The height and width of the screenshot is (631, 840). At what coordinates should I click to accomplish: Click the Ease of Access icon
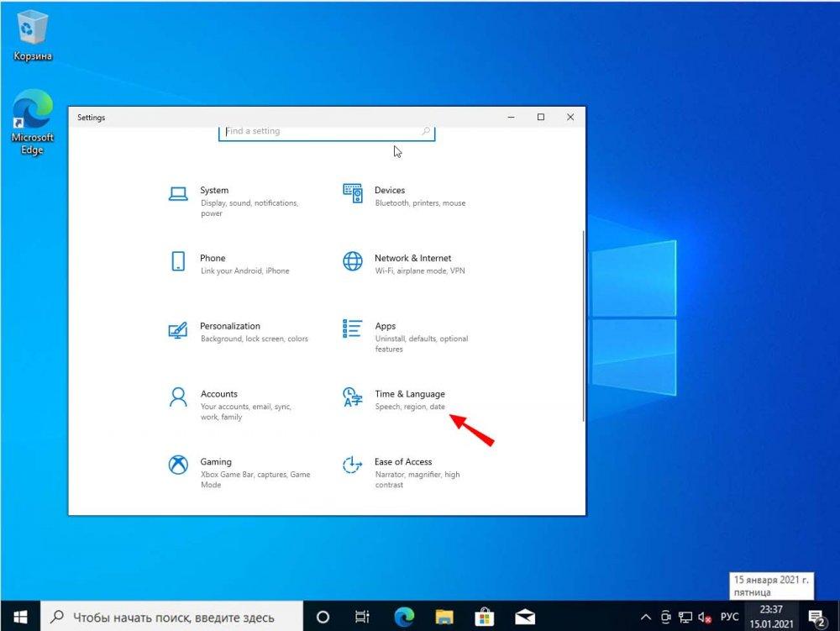(x=353, y=465)
